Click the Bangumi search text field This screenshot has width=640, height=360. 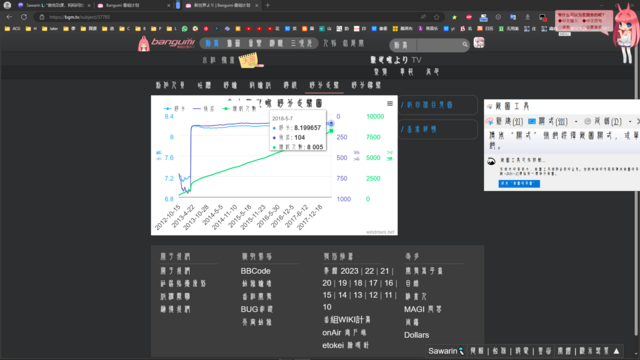[438, 45]
